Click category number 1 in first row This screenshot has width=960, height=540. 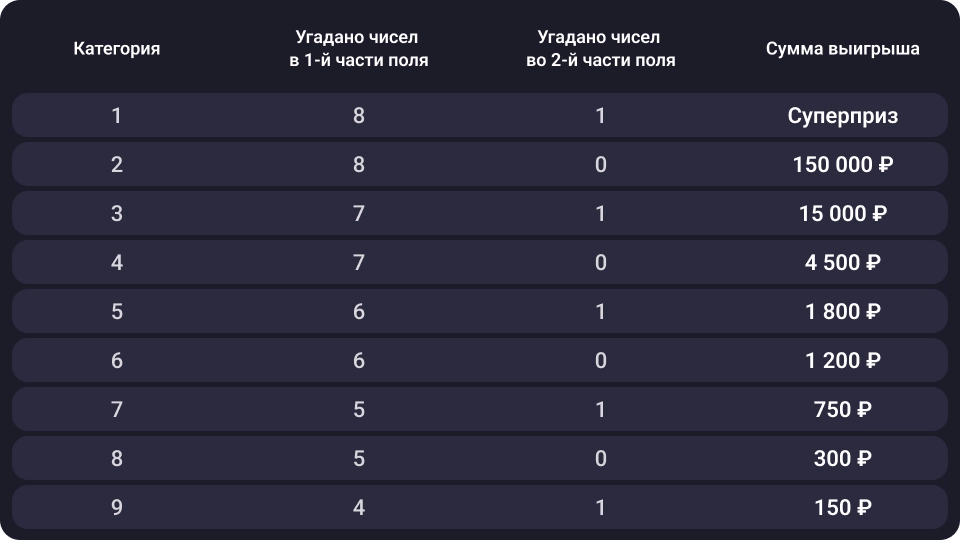click(116, 116)
